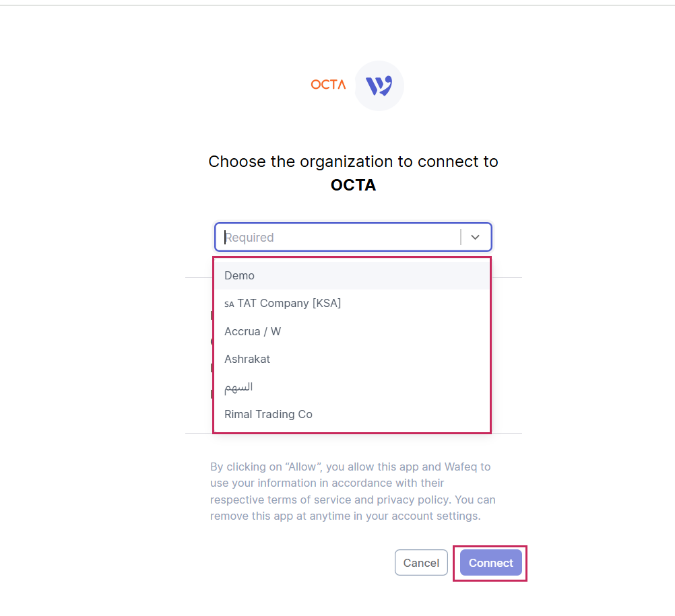Click the bold OCTA title text
This screenshot has width=675, height=616.
pyautogui.click(x=353, y=185)
